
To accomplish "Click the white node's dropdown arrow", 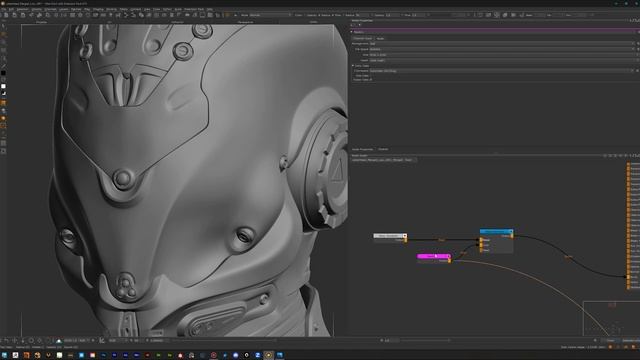I will 404,236.
